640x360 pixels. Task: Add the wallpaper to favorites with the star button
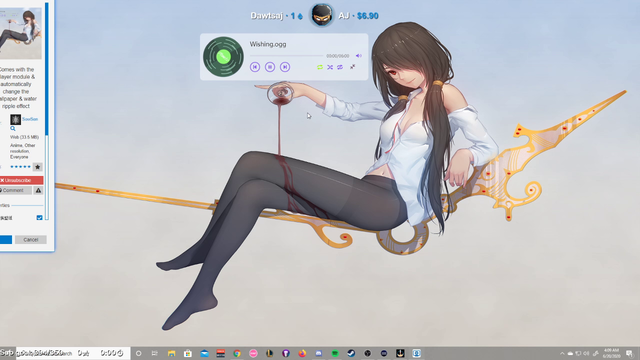38,167
